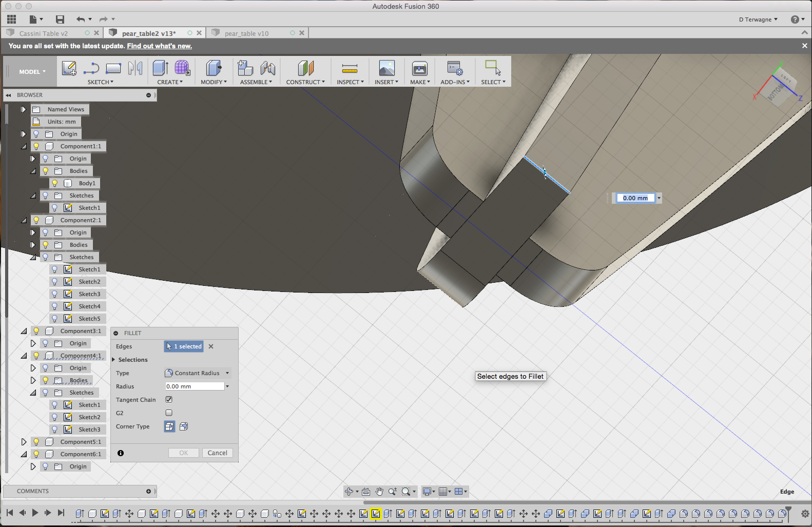
Task: Switch to Cassini Table v2 tab
Action: click(44, 33)
